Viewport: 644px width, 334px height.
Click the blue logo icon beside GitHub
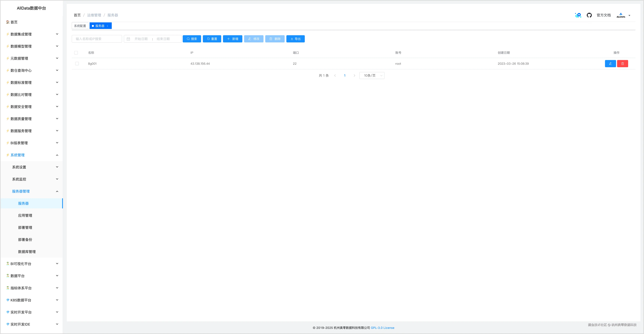578,15
